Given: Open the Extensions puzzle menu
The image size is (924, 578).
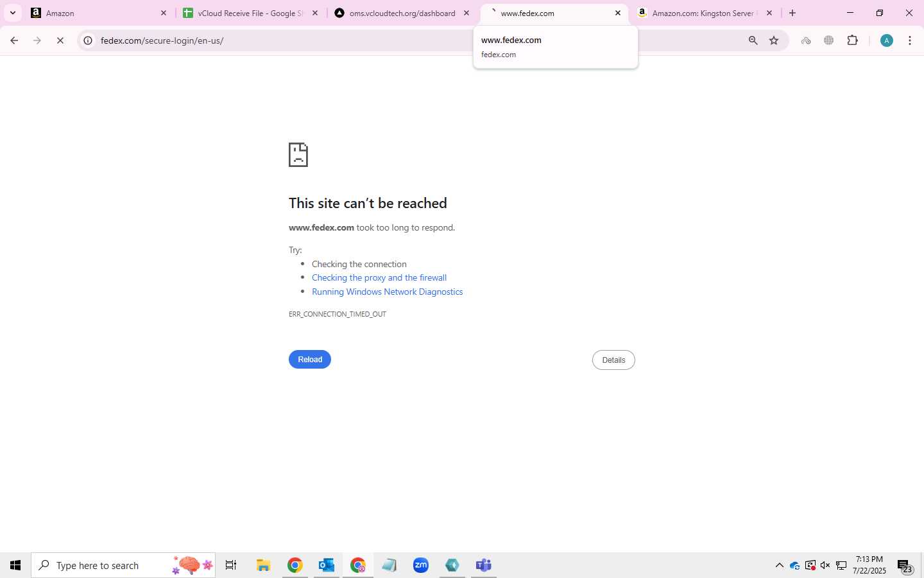Looking at the screenshot, I should 852,40.
